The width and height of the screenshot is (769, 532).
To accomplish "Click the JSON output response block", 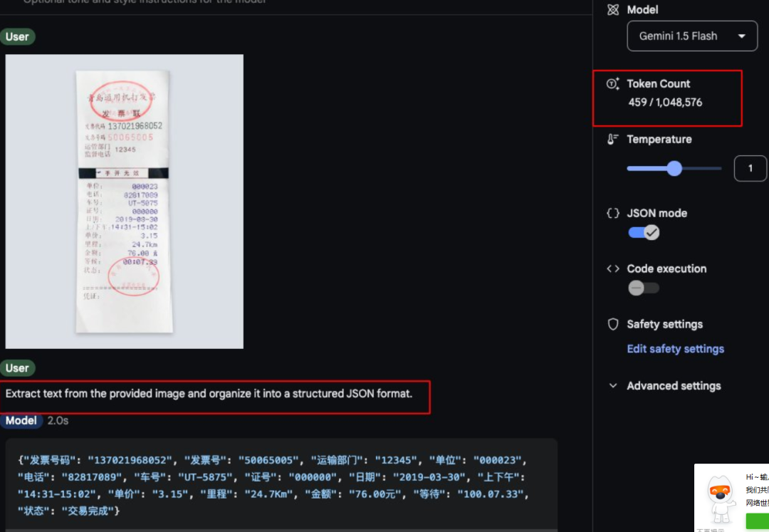I will click(x=281, y=484).
